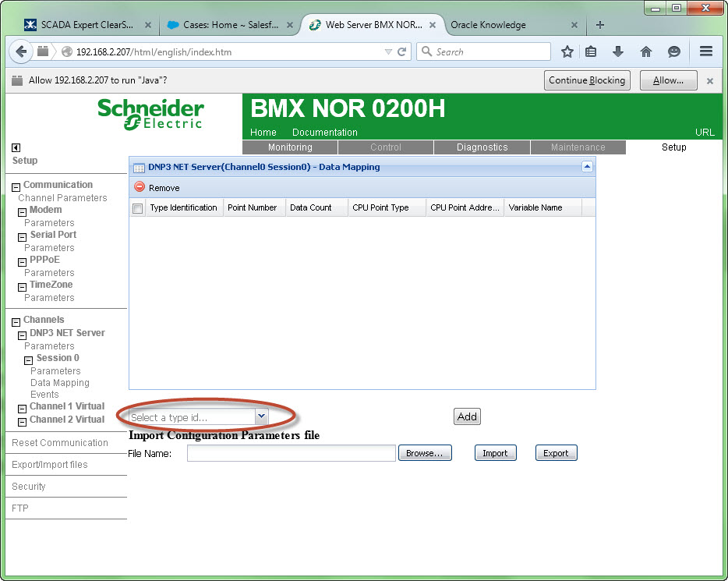The width and height of the screenshot is (728, 581).
Task: Click the Browse... button
Action: [424, 453]
